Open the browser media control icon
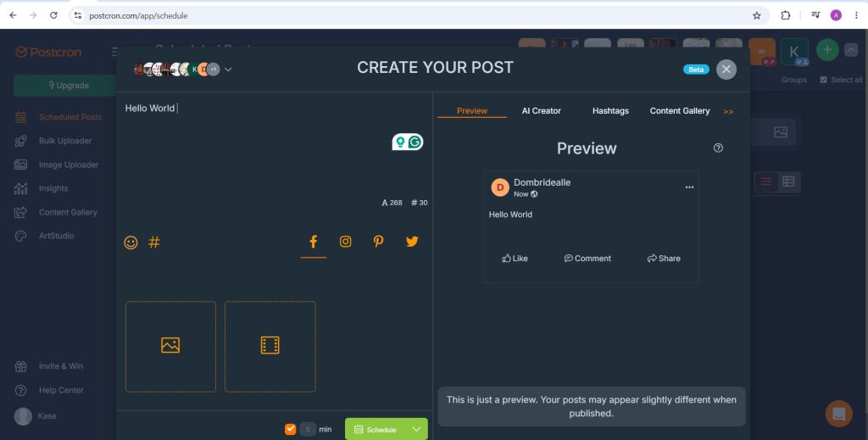 point(815,15)
